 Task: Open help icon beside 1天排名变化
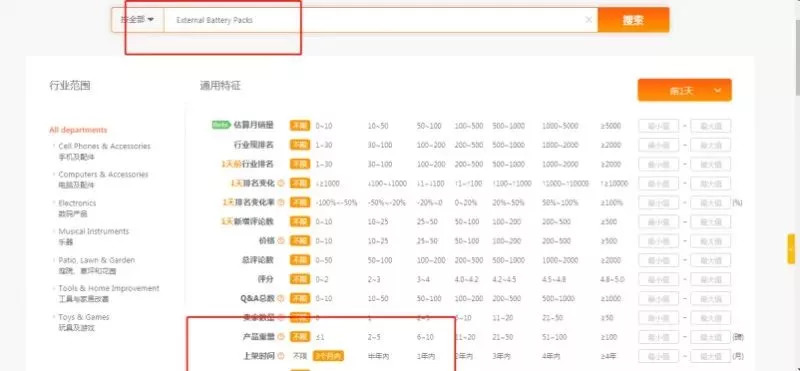[x=281, y=183]
